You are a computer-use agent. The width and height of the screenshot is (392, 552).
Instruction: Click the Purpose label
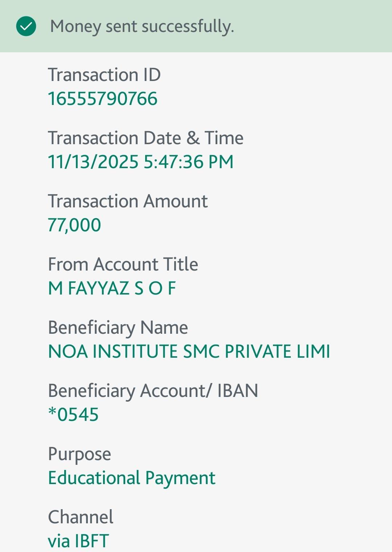[x=79, y=454]
